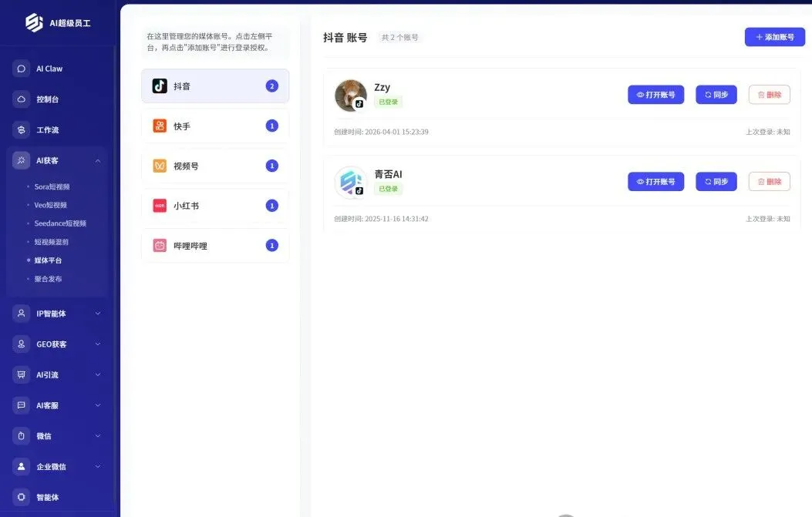This screenshot has width=812, height=517.
Task: Sync the 青否AI account with 同步
Action: [716, 181]
